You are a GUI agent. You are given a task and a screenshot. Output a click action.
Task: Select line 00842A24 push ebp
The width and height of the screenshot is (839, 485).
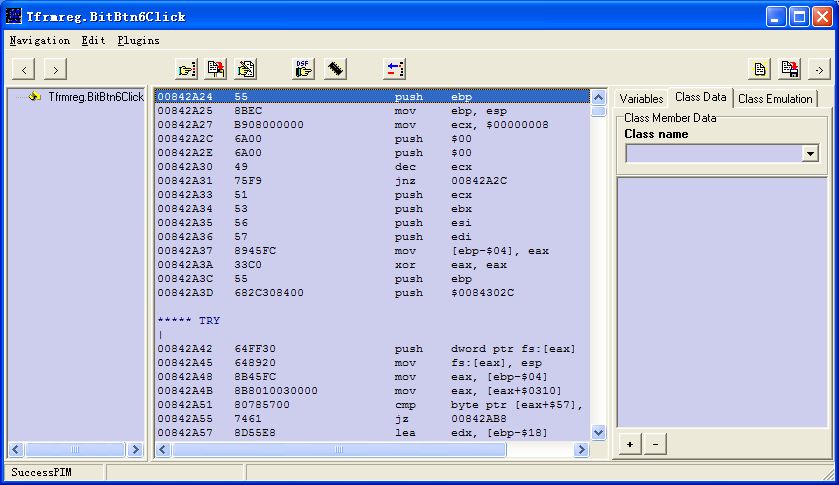pyautogui.click(x=372, y=97)
